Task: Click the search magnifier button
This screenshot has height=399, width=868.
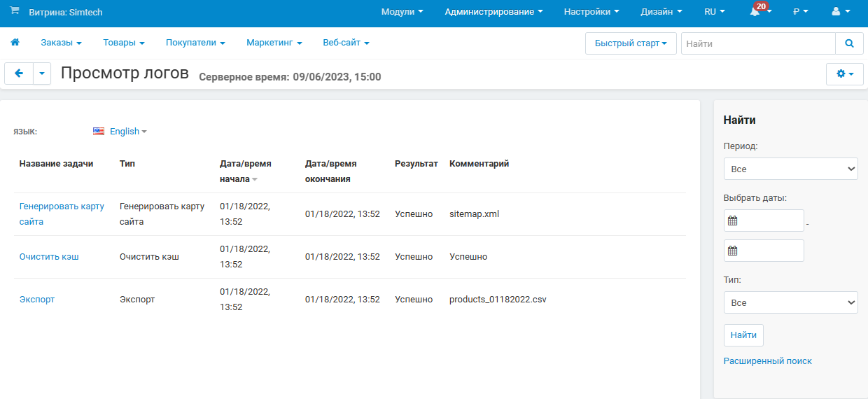Action: pyautogui.click(x=849, y=43)
